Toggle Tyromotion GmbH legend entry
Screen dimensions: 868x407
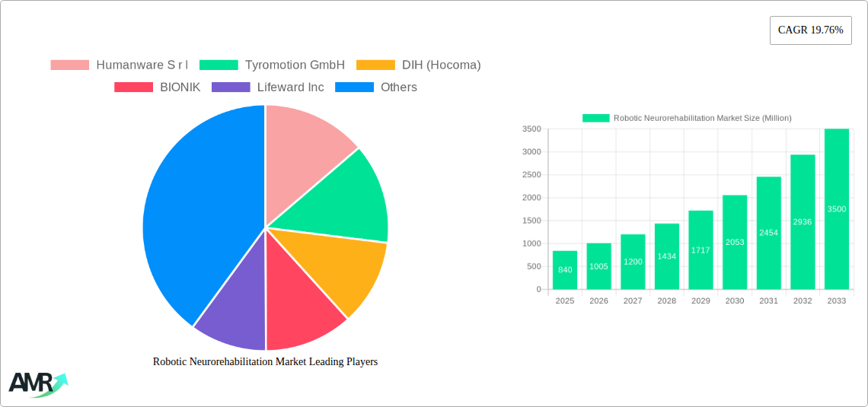[273, 65]
